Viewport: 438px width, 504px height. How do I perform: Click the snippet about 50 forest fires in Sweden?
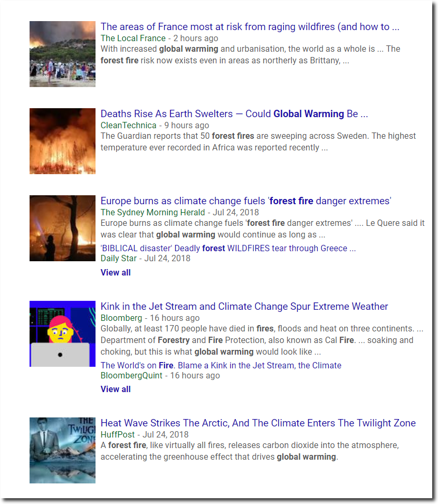coord(258,142)
